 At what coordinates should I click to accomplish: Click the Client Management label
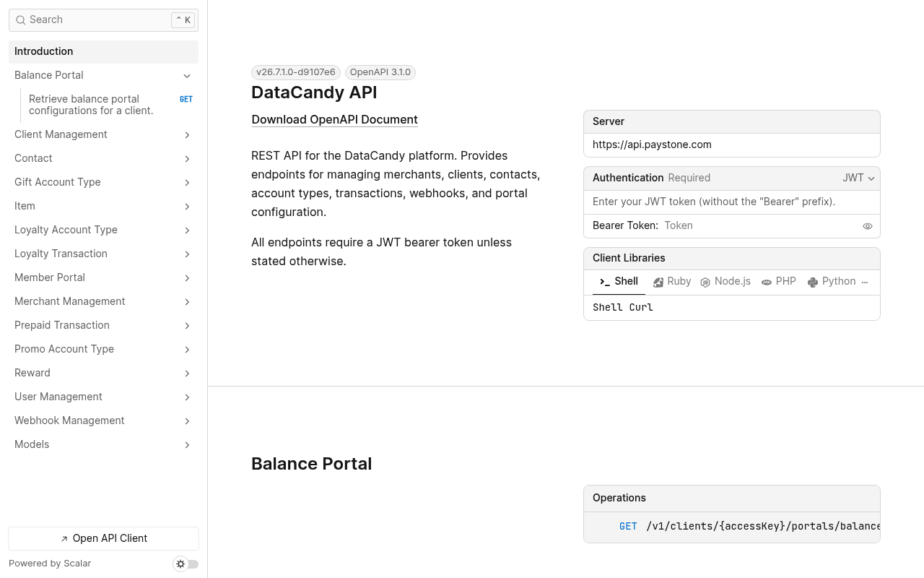tap(61, 135)
